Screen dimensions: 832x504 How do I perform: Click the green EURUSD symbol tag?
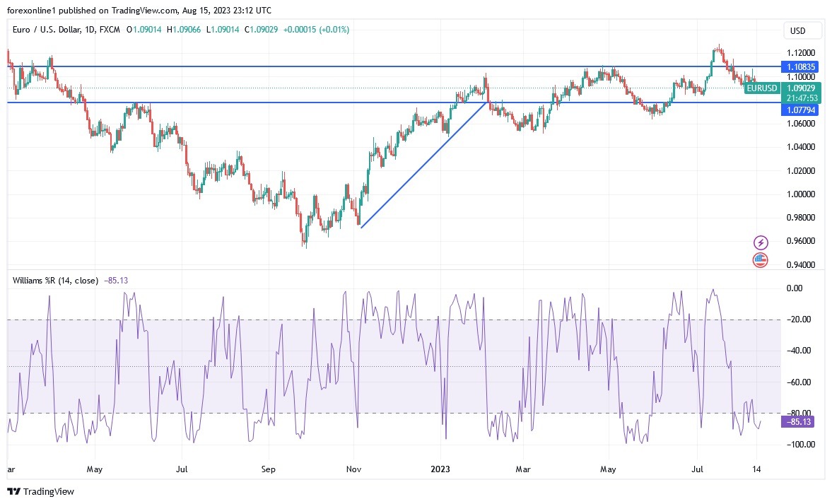(761, 88)
